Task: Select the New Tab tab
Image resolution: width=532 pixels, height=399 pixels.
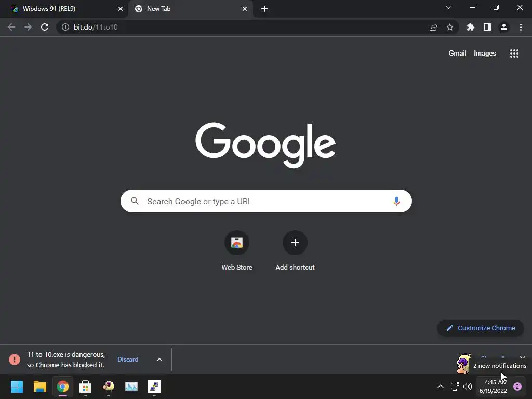Action: pyautogui.click(x=190, y=9)
